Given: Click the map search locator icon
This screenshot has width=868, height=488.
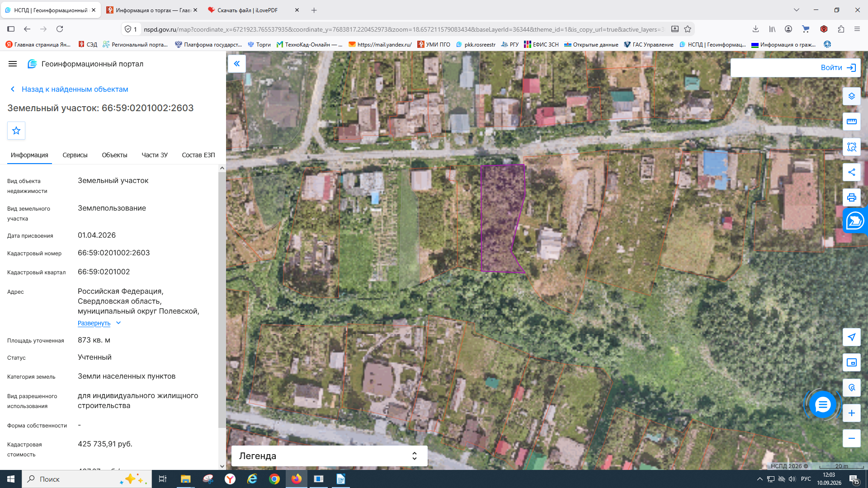Looking at the screenshot, I should (851, 388).
